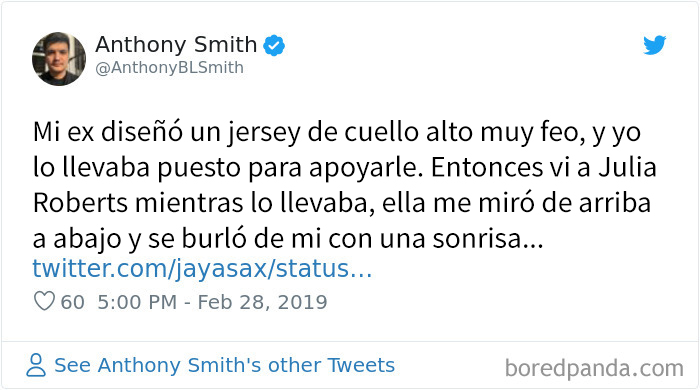Viewport: 700px width, 390px height.
Task: Click the Feb 28, 2019 date
Action: [262, 302]
